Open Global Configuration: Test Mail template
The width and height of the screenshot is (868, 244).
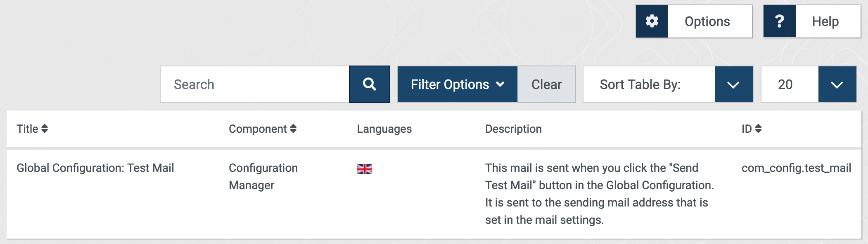[95, 168]
